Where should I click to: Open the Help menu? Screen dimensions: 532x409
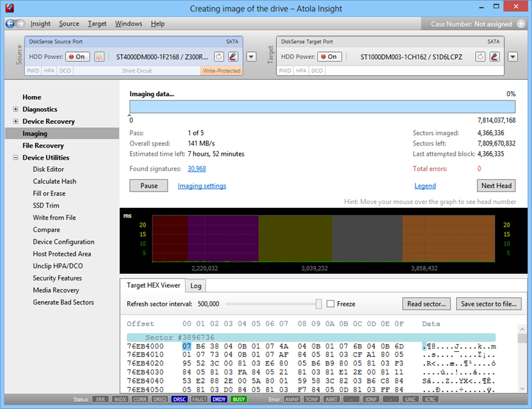[x=158, y=24]
